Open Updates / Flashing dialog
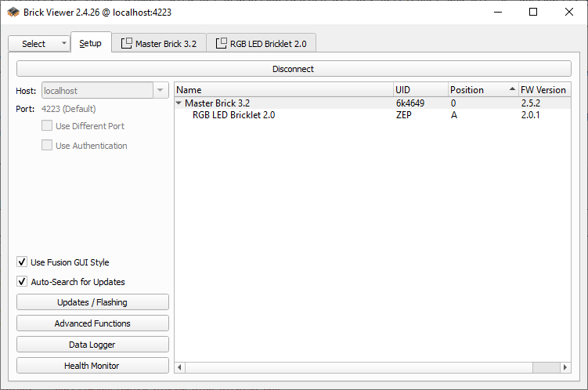This screenshot has width=588, height=390. tap(92, 302)
